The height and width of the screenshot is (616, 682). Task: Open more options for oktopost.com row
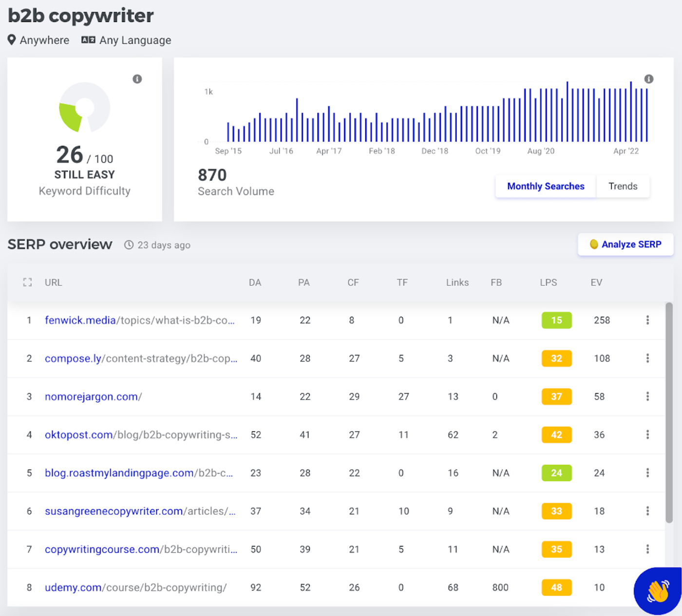[647, 434]
